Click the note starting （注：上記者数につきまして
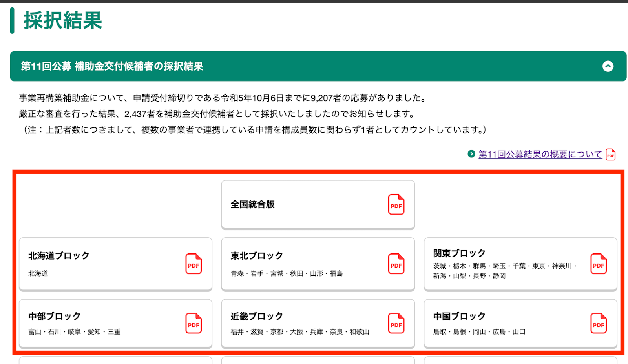 click(254, 130)
